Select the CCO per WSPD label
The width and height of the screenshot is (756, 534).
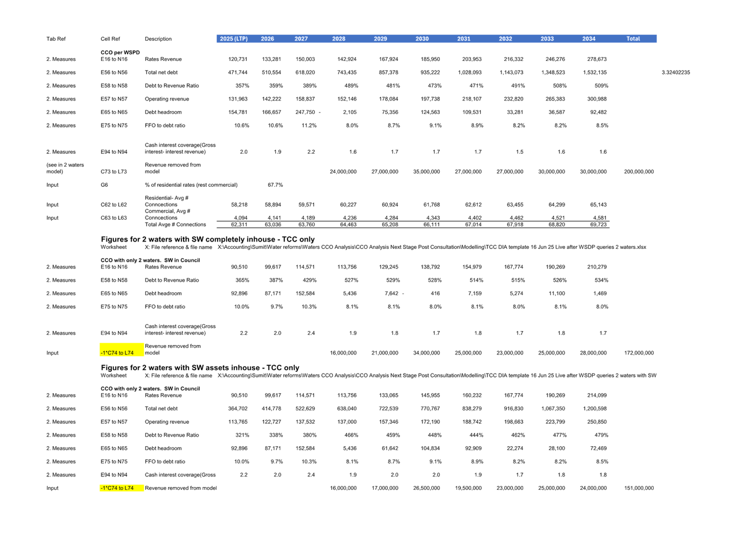120,52
